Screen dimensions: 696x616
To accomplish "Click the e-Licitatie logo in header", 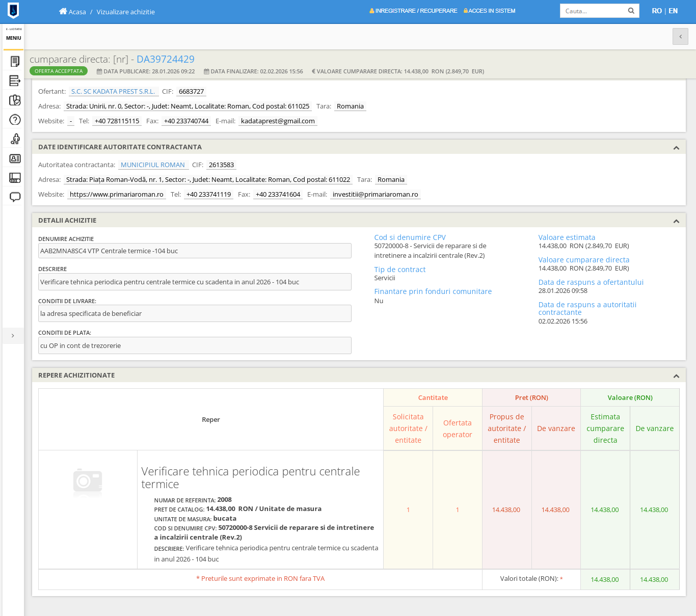I will click(13, 11).
